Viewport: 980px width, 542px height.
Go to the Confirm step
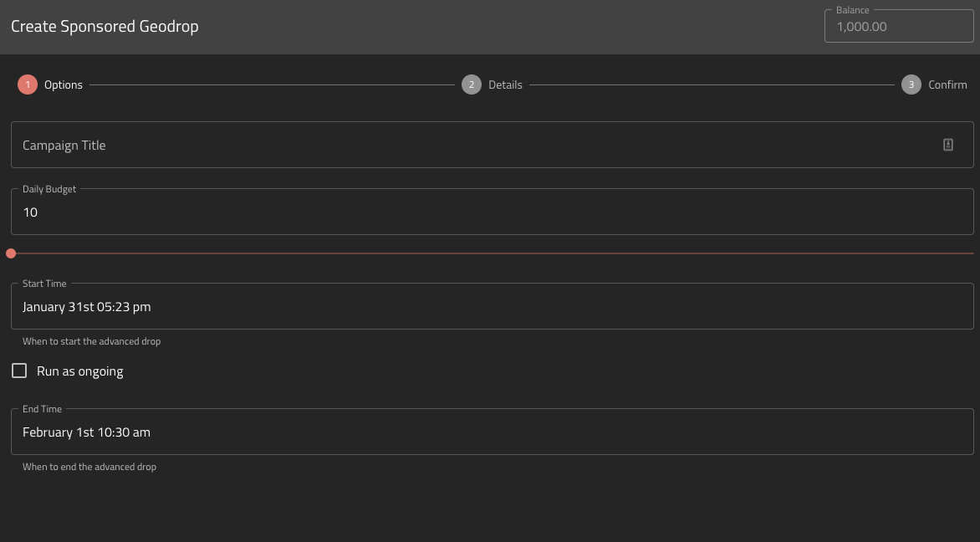pyautogui.click(x=947, y=84)
